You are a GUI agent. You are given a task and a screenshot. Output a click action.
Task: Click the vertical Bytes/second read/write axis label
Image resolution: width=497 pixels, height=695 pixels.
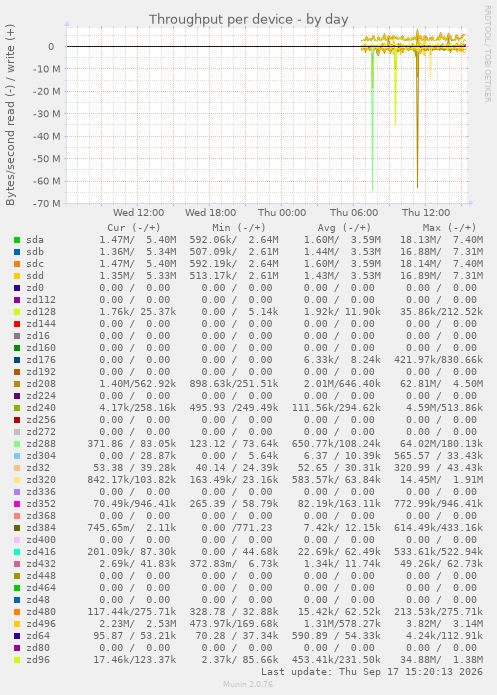coord(10,114)
